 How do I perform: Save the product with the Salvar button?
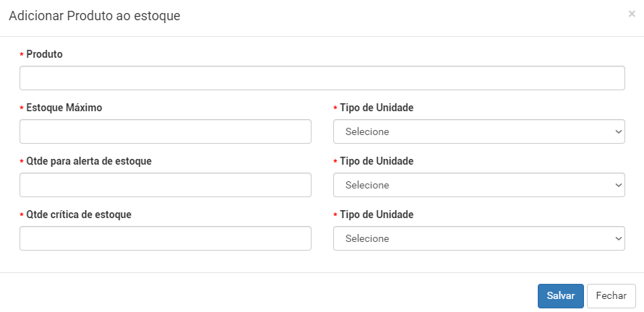pyautogui.click(x=561, y=296)
